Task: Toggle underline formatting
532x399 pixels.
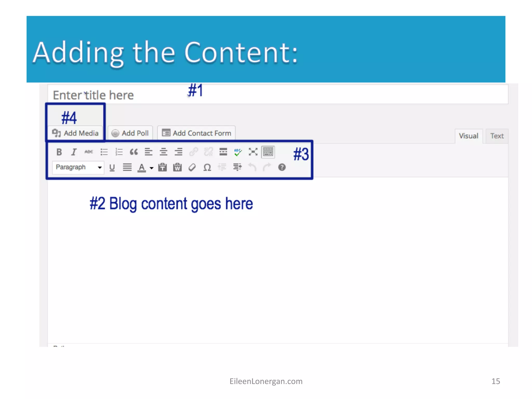Action: pos(112,168)
